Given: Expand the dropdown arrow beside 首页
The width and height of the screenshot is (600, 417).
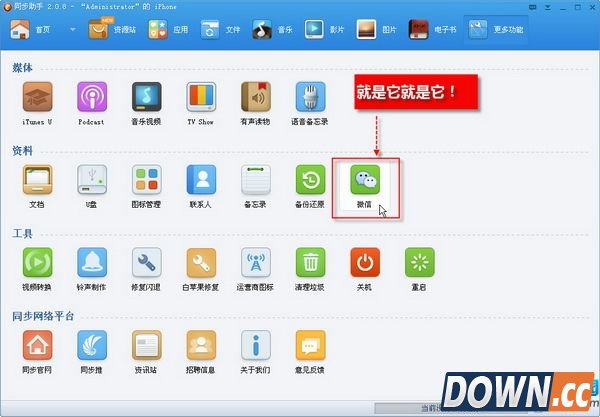Looking at the screenshot, I should click(72, 29).
